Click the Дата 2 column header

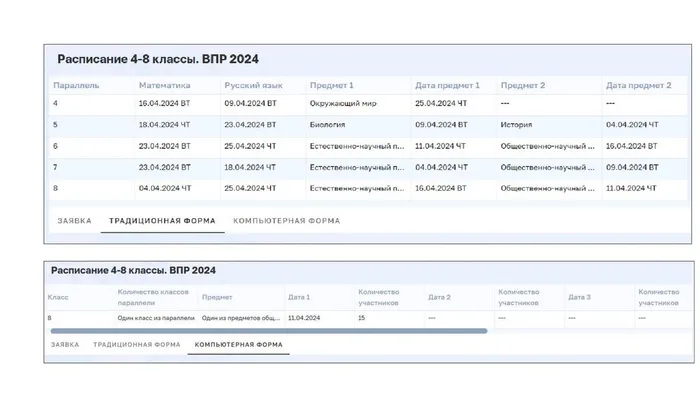tap(439, 297)
